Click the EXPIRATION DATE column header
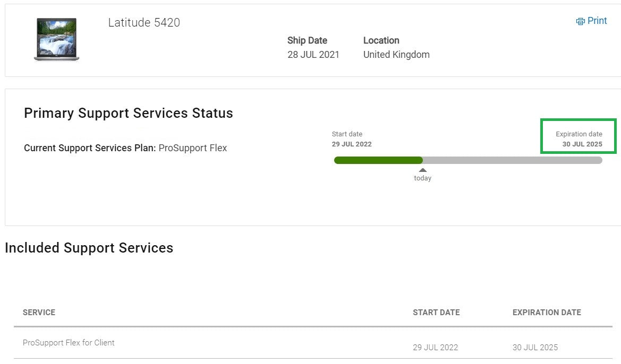The width and height of the screenshot is (621, 364). (547, 313)
